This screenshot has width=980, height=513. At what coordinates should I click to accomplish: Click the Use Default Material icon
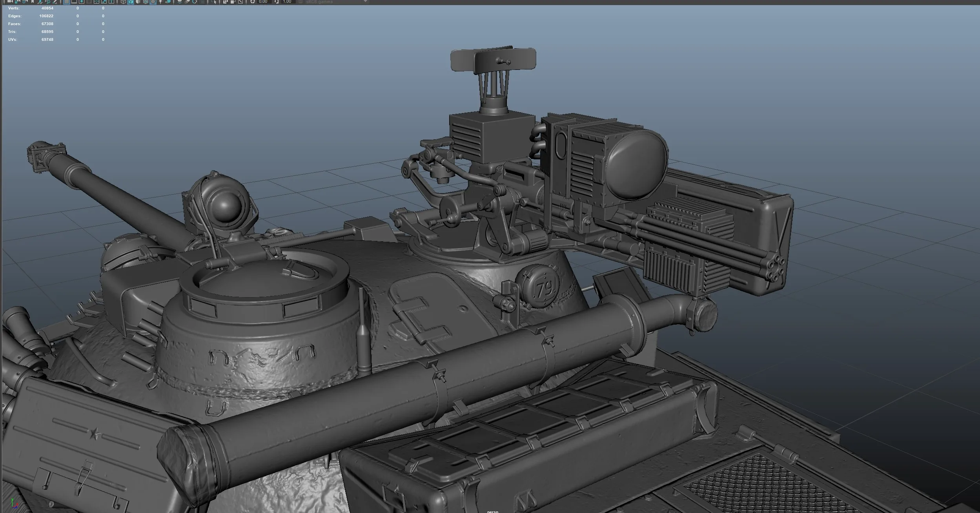(138, 2)
